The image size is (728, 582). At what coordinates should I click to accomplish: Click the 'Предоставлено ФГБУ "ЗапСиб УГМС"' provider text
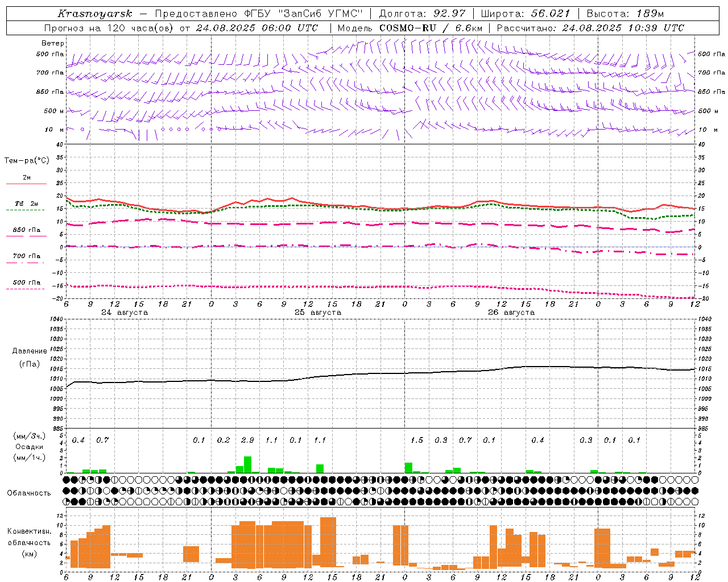259,14
